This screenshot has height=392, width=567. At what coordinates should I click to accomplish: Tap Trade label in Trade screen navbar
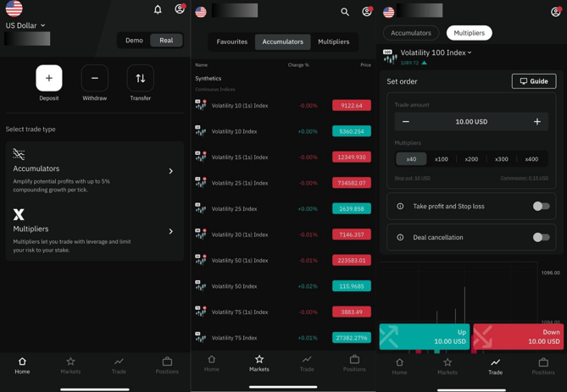(x=496, y=373)
